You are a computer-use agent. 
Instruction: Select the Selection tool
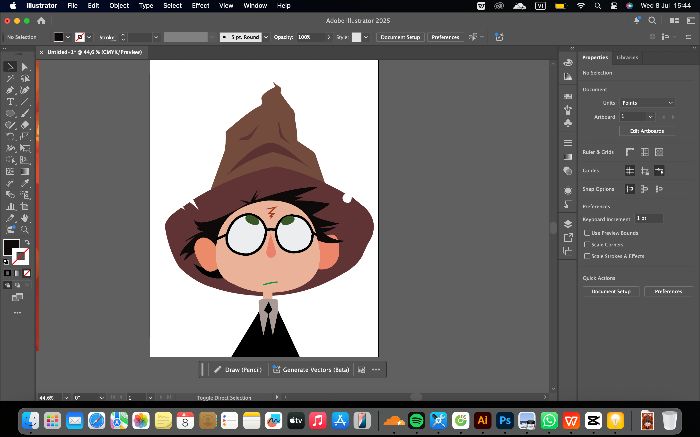10,67
